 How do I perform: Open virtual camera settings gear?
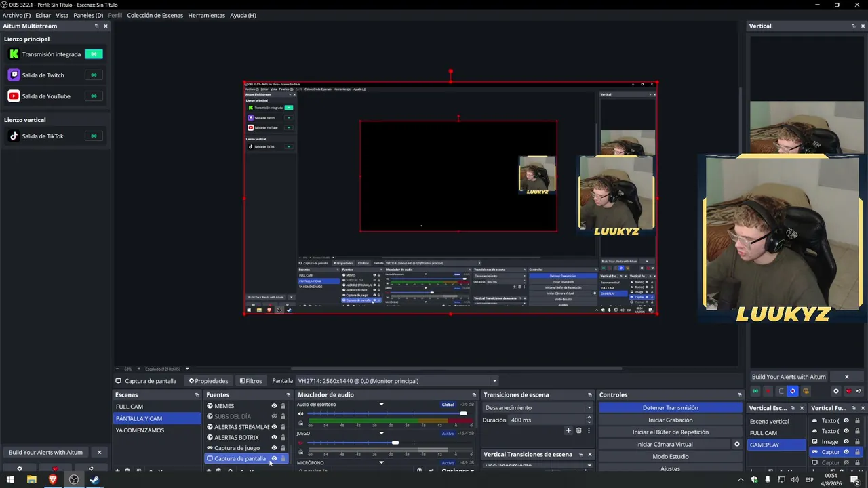(x=737, y=445)
